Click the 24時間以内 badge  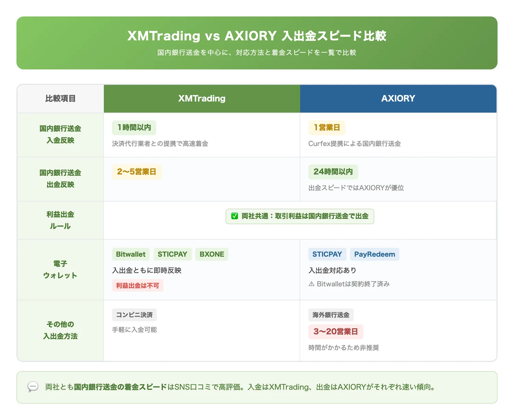coord(333,172)
